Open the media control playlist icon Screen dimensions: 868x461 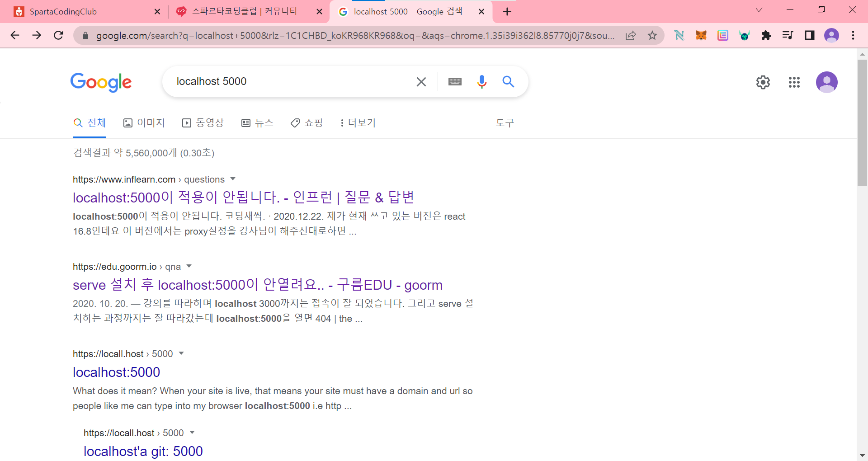pyautogui.click(x=788, y=35)
